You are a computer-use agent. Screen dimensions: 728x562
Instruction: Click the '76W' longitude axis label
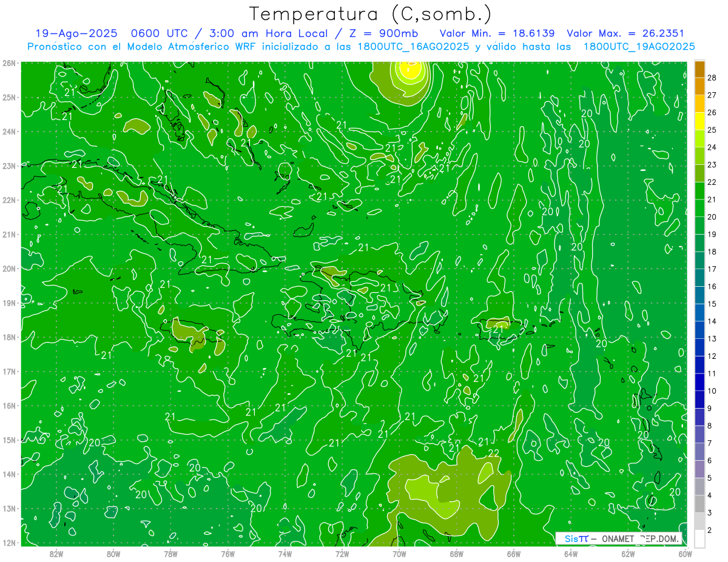pos(227,554)
